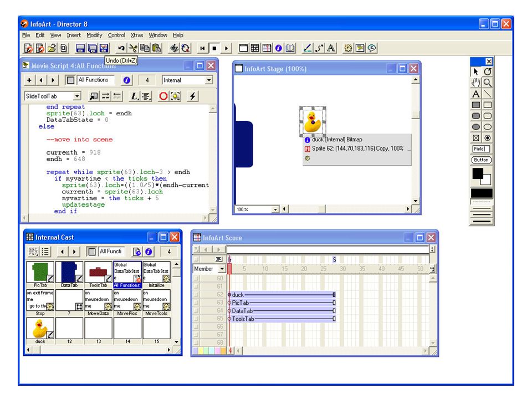Select the duck cast member thumbnail

[x=40, y=329]
